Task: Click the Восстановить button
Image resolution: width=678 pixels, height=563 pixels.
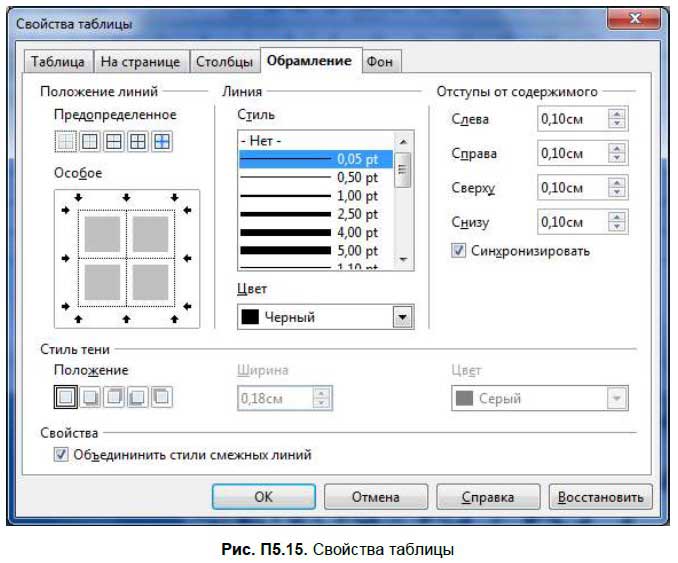Action: [600, 497]
